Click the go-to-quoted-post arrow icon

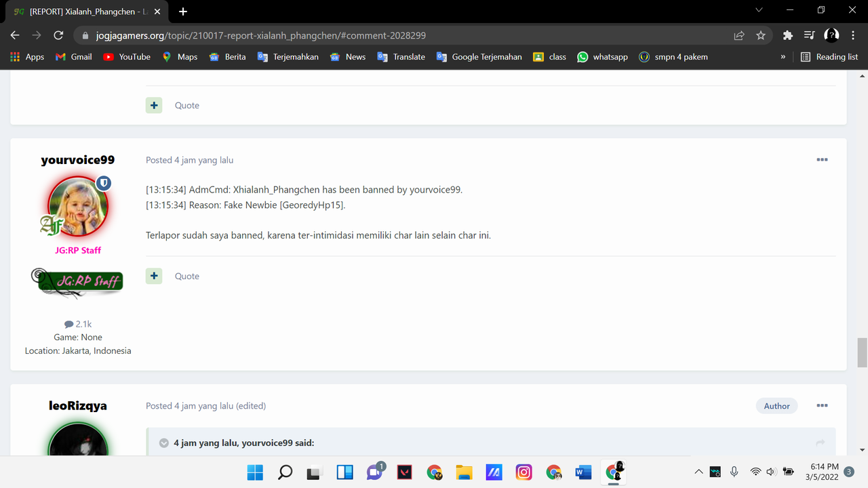click(x=821, y=443)
